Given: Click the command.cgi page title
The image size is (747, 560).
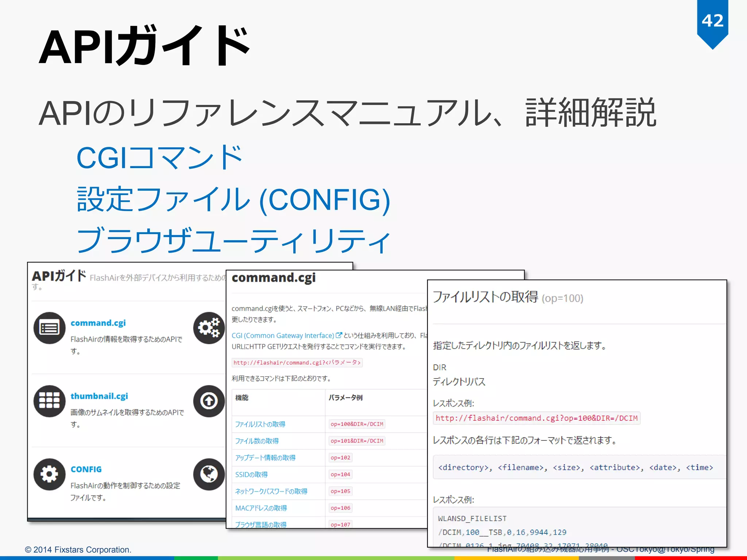Looking at the screenshot, I should pyautogui.click(x=274, y=278).
